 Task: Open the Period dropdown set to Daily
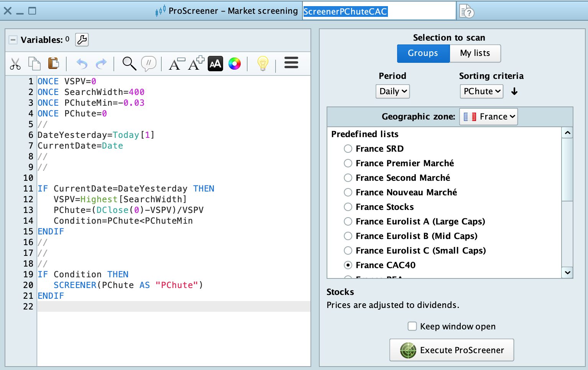[393, 92]
